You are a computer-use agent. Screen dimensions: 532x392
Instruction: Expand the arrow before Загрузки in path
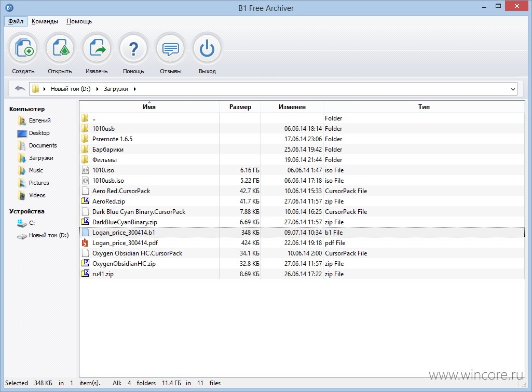pos(98,89)
